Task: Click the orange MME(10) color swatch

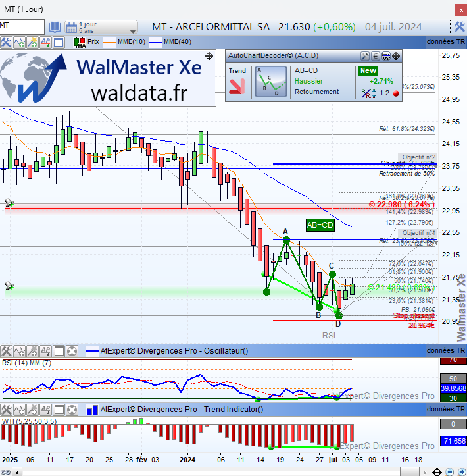Action: tap(109, 42)
